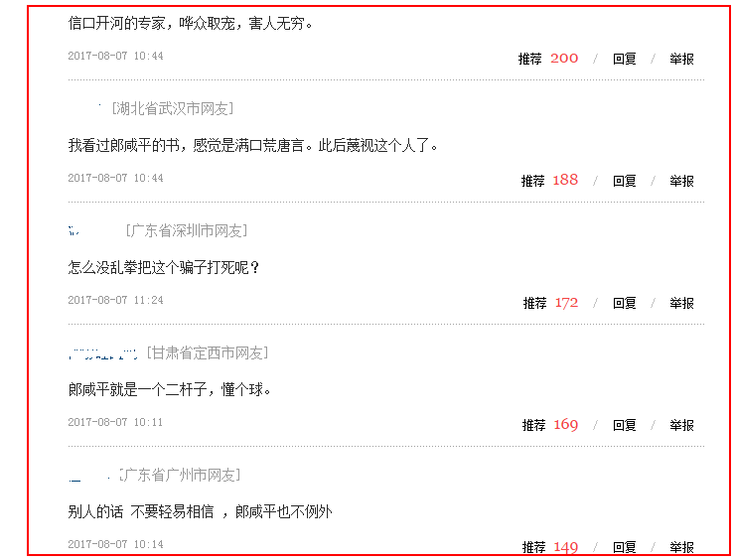Recommend the Shenzhen user's comment
This screenshot has height=560, width=734.
[534, 303]
